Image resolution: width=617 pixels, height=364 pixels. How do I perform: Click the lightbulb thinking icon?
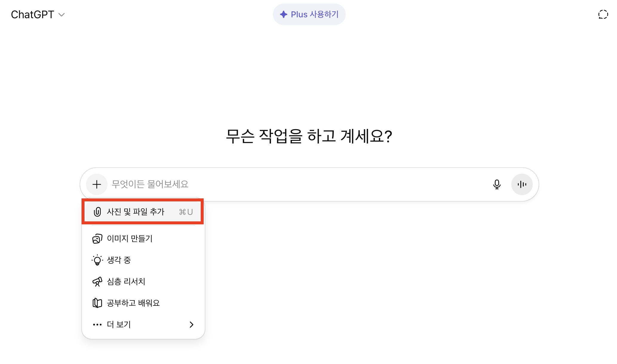[x=97, y=260]
